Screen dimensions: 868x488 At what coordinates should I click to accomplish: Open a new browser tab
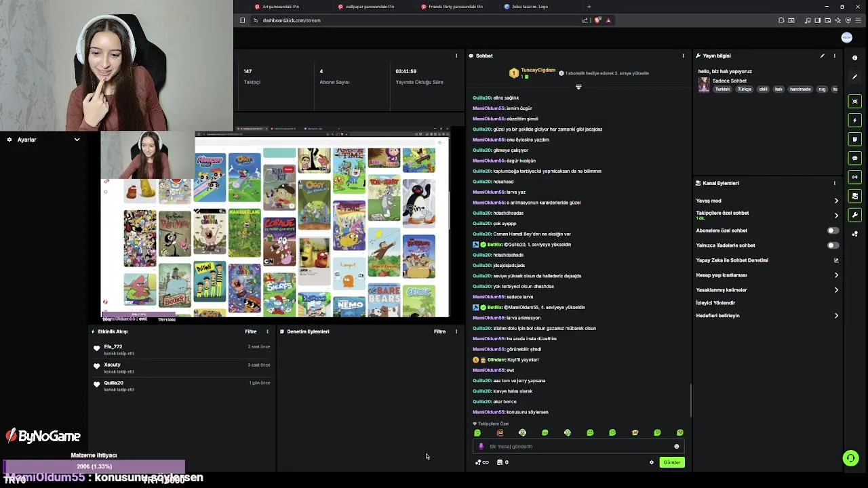coord(589,7)
